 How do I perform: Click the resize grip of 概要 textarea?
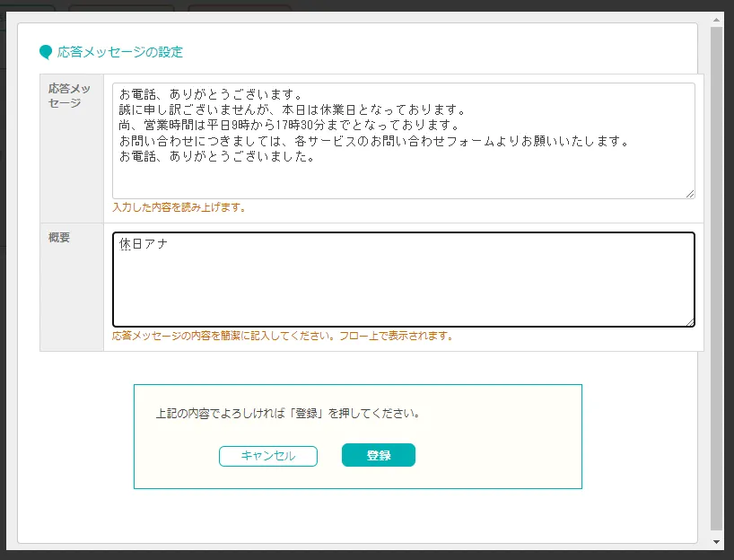pyautogui.click(x=690, y=321)
